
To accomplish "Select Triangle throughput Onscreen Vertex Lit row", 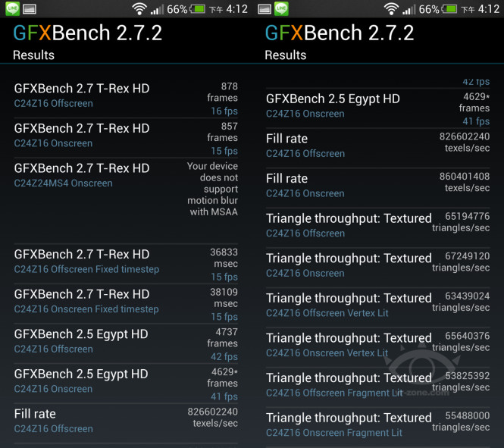I will tap(378, 347).
